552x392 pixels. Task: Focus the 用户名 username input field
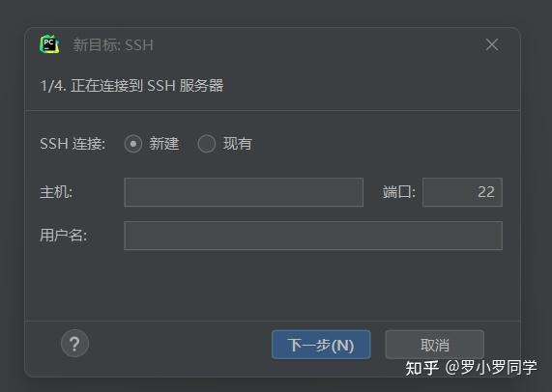(x=313, y=236)
